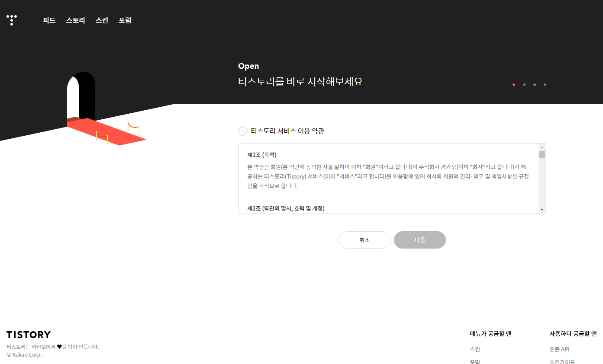Screen dimensions: 603x364
Task: Open the 포럼 menu in header
Action: (x=125, y=20)
